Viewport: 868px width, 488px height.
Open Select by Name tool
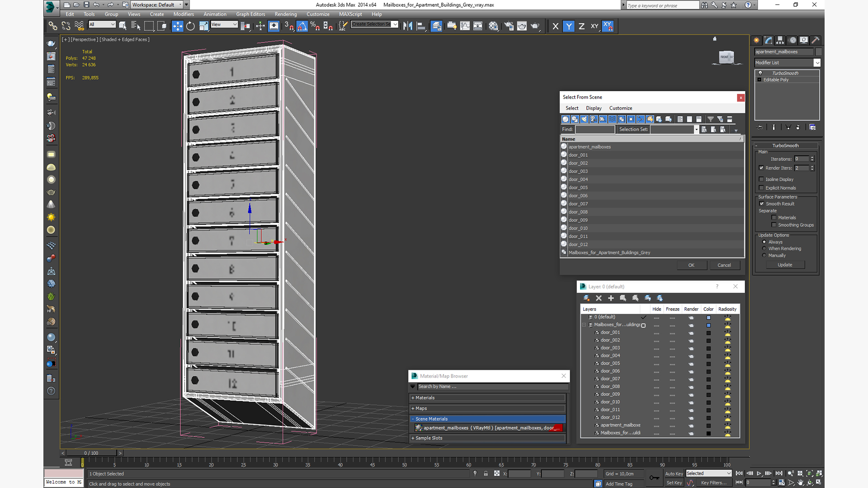click(x=135, y=26)
